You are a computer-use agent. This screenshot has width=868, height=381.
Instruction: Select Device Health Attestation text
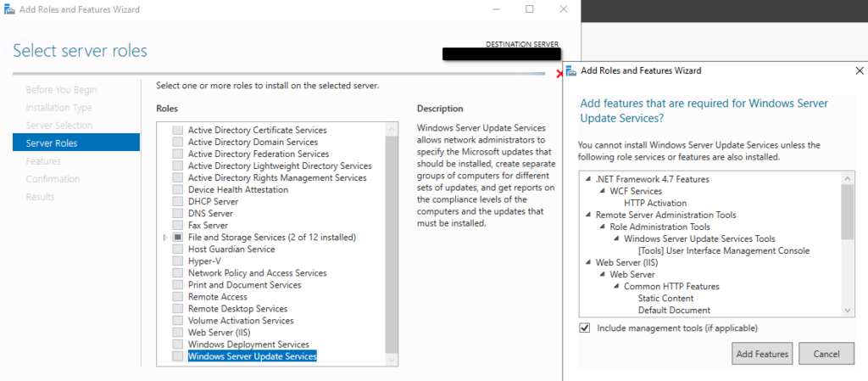(x=238, y=189)
